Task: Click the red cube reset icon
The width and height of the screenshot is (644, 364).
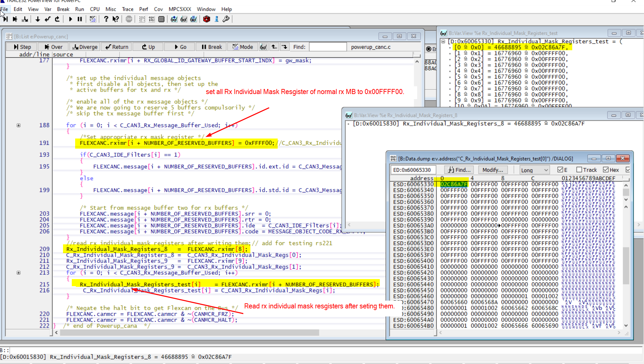Action: (207, 19)
